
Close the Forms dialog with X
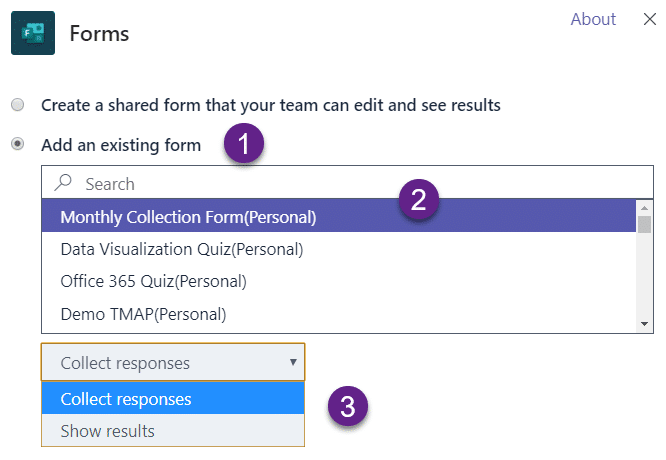(649, 19)
